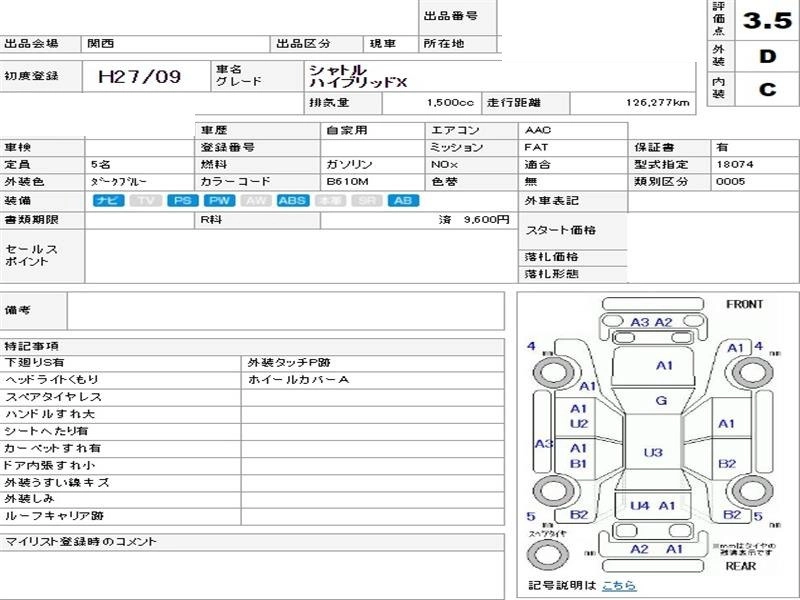Viewport: 800px width, 600px height.
Task: Click the 落札価格 label
Action: pos(552,257)
